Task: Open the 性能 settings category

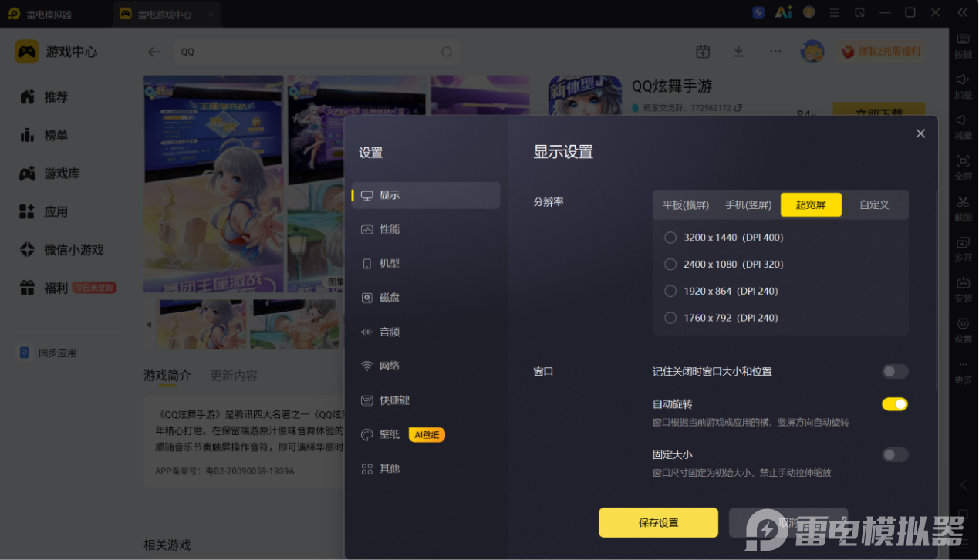Action: click(426, 229)
